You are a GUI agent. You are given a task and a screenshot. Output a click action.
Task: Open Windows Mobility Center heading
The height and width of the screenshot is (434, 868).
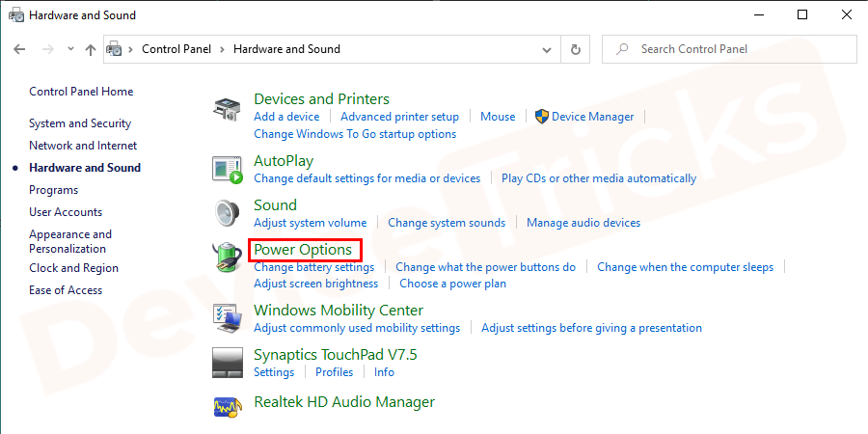pos(339,310)
